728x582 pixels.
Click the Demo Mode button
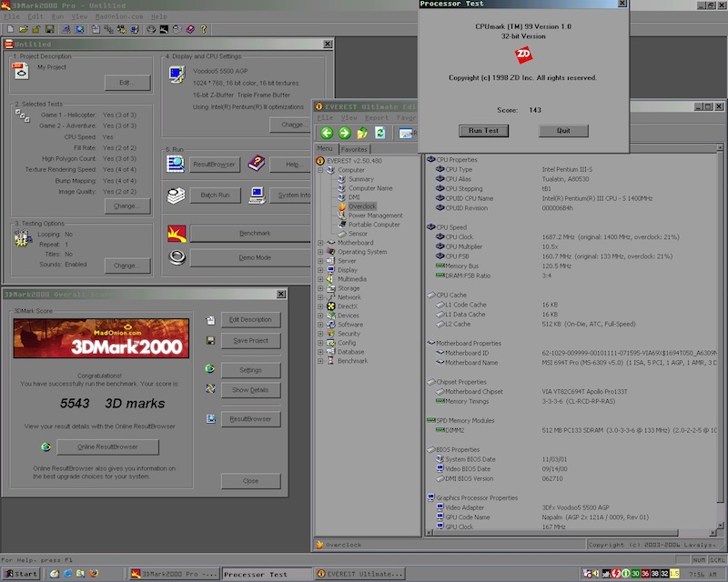(x=250, y=257)
